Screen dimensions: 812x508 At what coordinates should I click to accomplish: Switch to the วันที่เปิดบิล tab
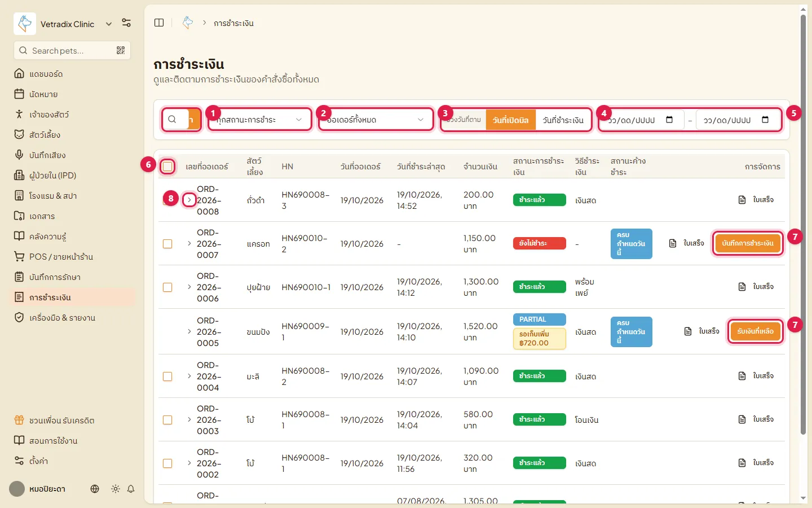click(510, 120)
